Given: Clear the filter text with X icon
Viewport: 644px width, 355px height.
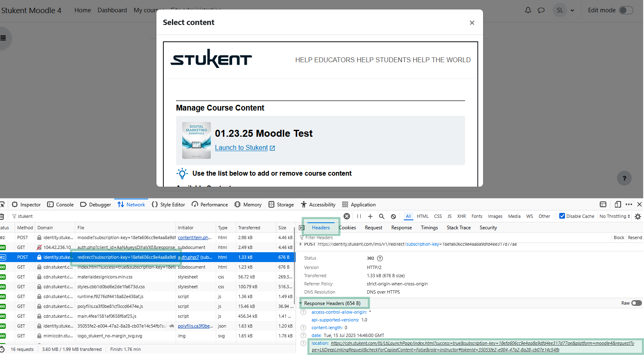Looking at the screenshot, I should (347, 216).
